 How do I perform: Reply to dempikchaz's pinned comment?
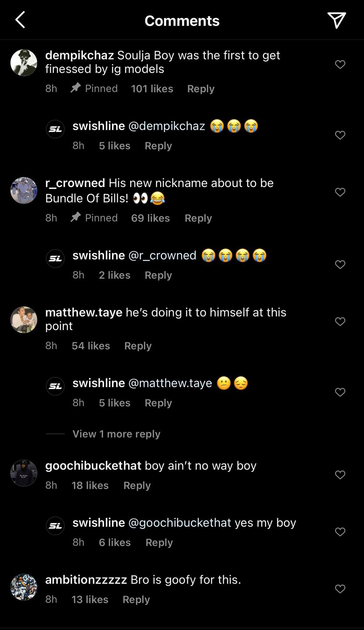(200, 89)
